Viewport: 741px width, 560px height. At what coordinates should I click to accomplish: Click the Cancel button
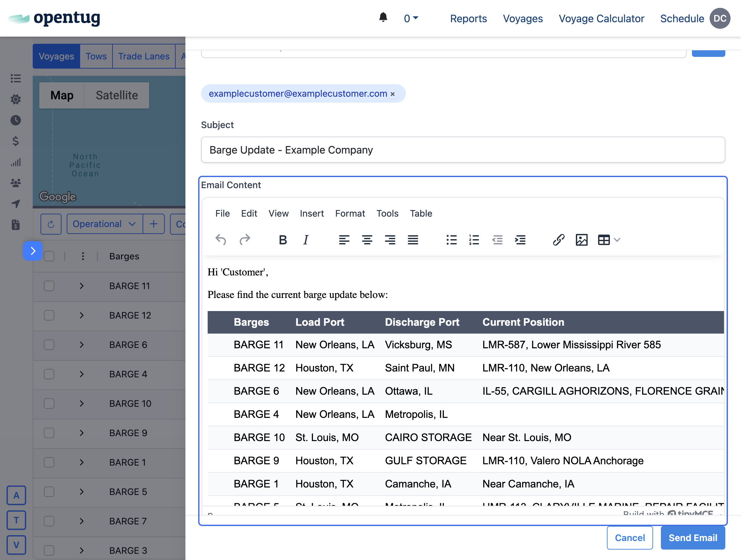coord(629,537)
